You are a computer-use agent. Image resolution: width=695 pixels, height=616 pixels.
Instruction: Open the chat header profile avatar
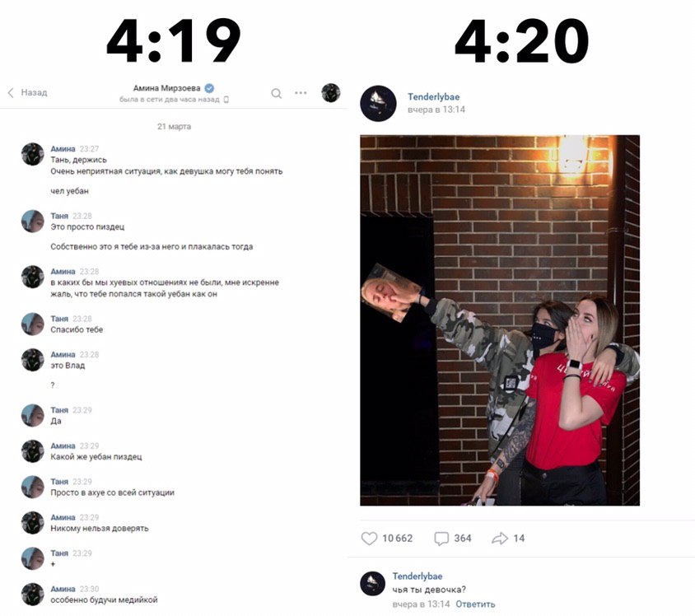(x=331, y=92)
